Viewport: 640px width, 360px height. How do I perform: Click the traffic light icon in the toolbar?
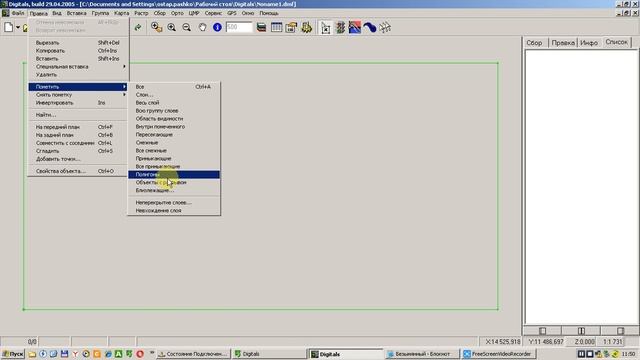(x=340, y=27)
